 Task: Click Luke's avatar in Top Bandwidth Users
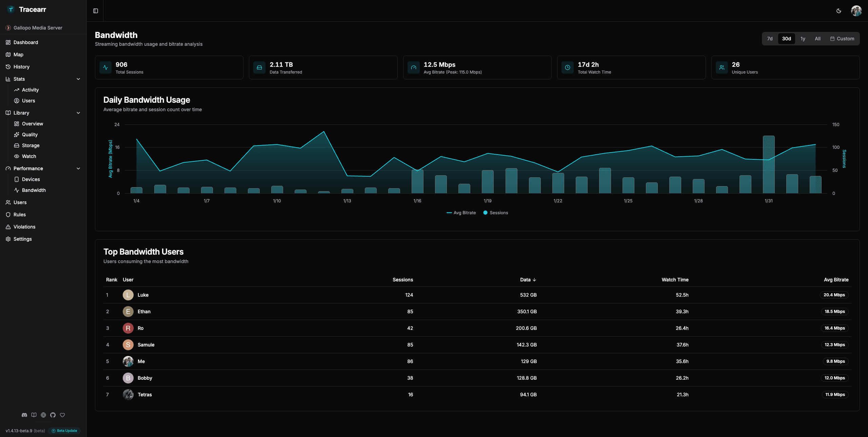coord(128,295)
